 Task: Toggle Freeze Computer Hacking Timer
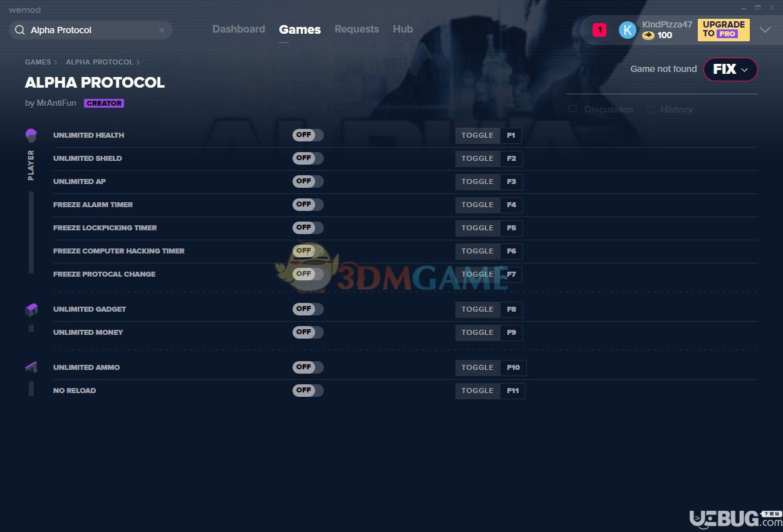(308, 251)
